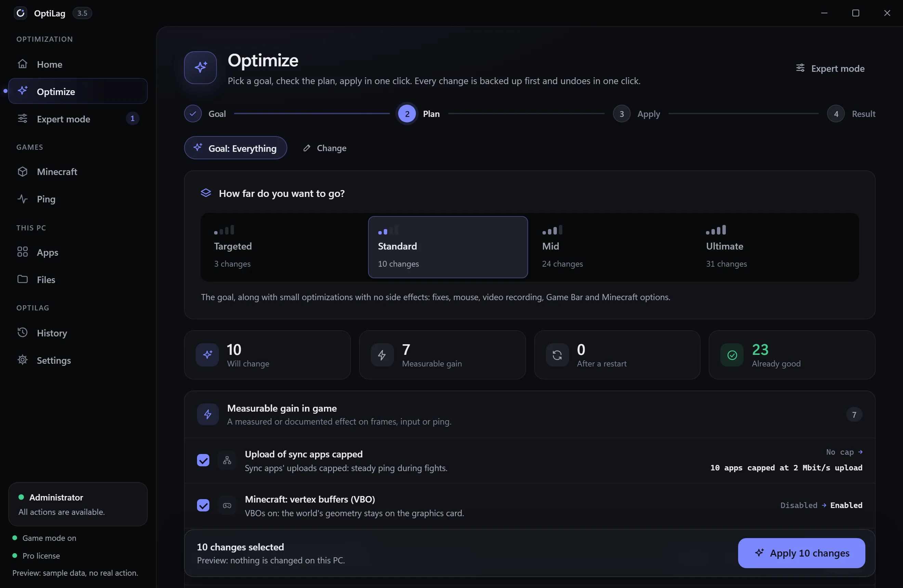Click the layers icon beside How far heading
The image size is (903, 588).
(206, 193)
